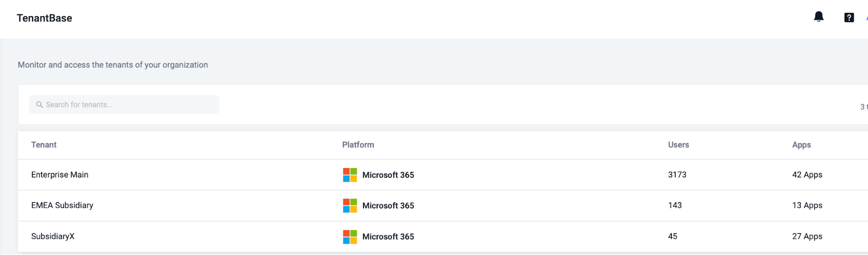Sort by the Platform column header
This screenshot has height=255, width=868.
click(358, 145)
